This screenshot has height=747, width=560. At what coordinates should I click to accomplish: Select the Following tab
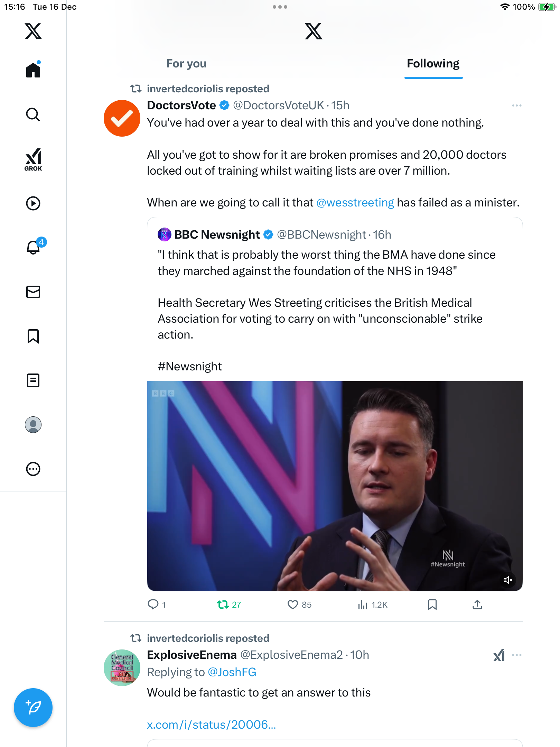click(433, 64)
